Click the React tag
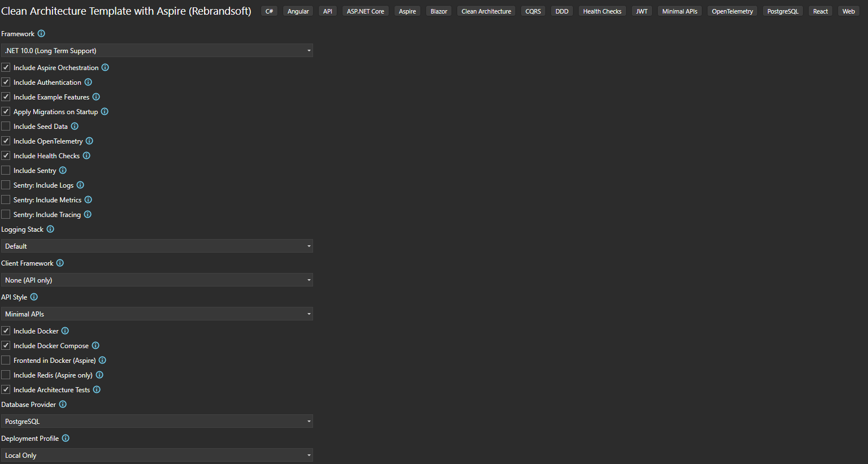868x464 pixels. pos(821,11)
